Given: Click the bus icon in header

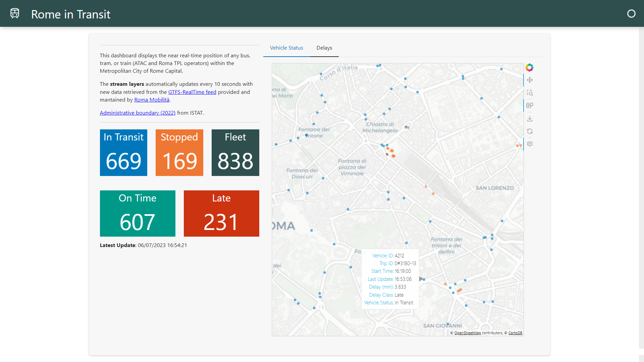Looking at the screenshot, I should (15, 13).
